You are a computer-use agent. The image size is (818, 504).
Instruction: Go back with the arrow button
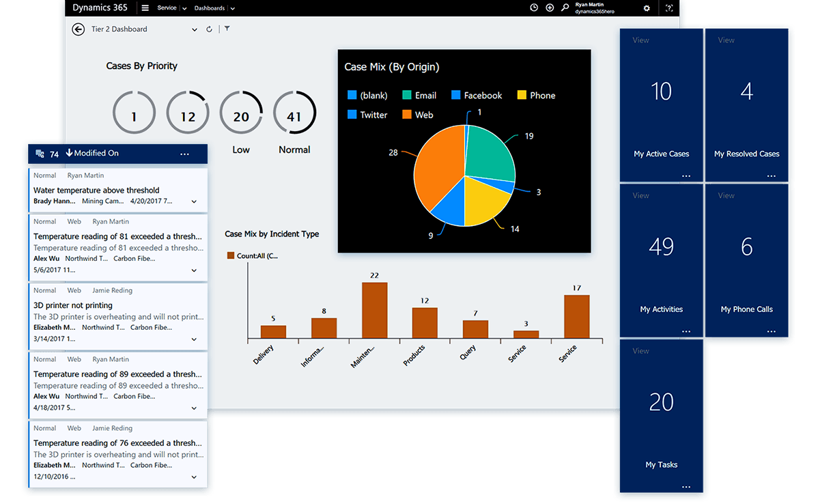click(79, 29)
